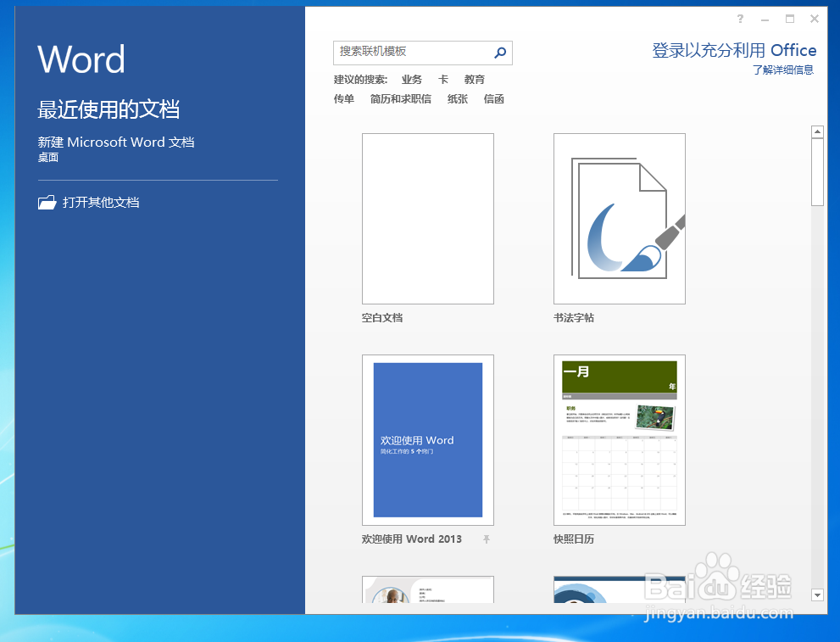Select the 纸张 suggested search

pyautogui.click(x=458, y=99)
